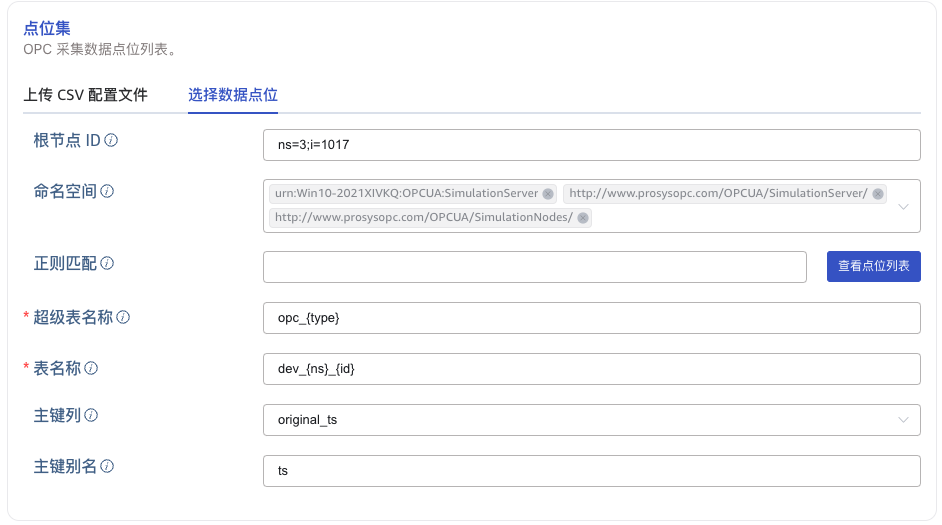Click the 表名称 field with dev_{ns}_{id}

pyautogui.click(x=591, y=369)
